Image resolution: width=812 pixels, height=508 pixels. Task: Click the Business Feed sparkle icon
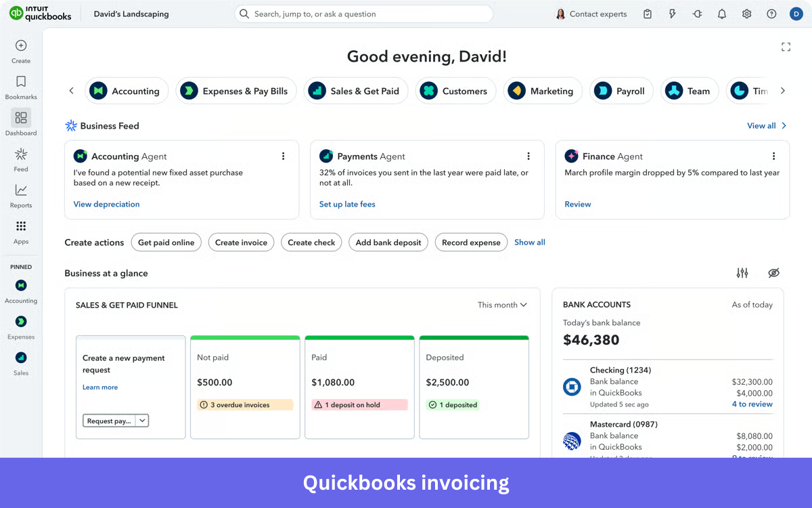(x=70, y=125)
